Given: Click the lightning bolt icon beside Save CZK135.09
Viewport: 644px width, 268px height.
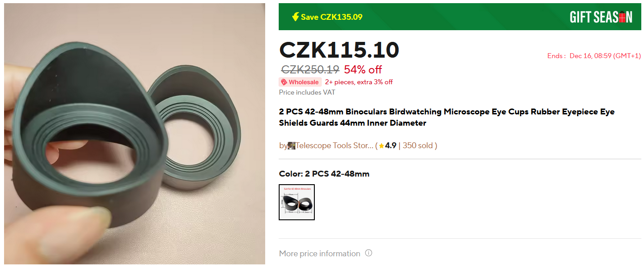Looking at the screenshot, I should tap(295, 17).
